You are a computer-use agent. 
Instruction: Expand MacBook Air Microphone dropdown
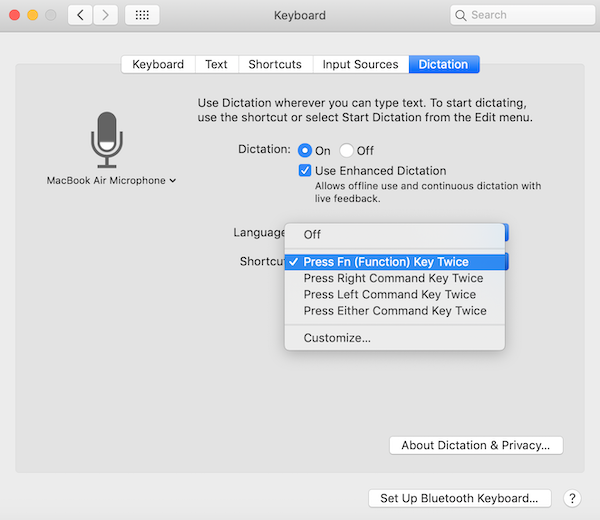[111, 181]
